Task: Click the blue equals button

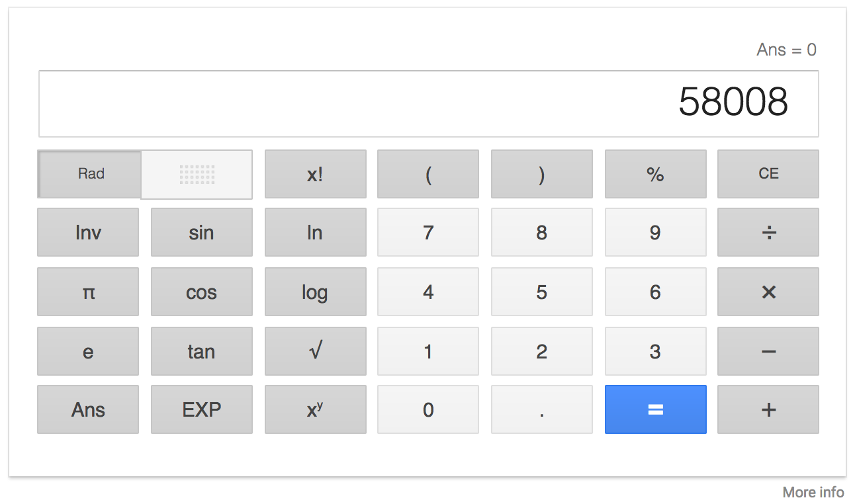Action: (x=655, y=409)
